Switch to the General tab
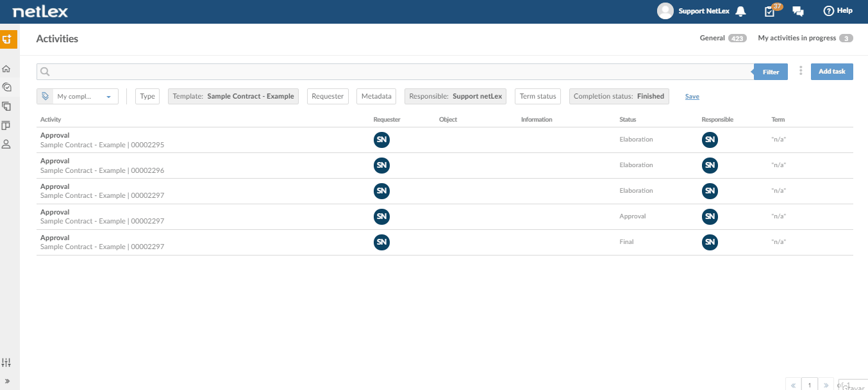Screen dimensions: 868x390 (x=723, y=38)
